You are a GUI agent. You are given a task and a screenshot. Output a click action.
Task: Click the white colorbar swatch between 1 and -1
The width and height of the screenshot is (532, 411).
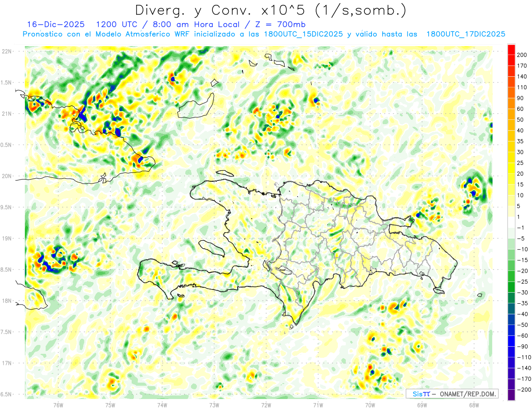click(x=511, y=222)
